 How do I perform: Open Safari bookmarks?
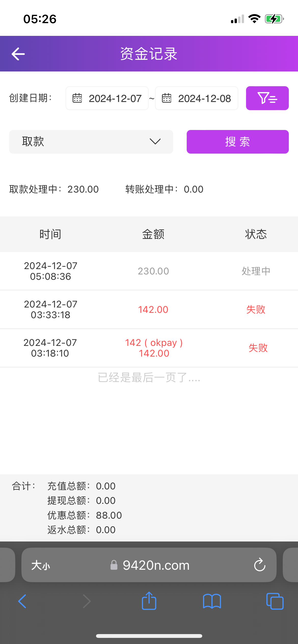tap(212, 601)
